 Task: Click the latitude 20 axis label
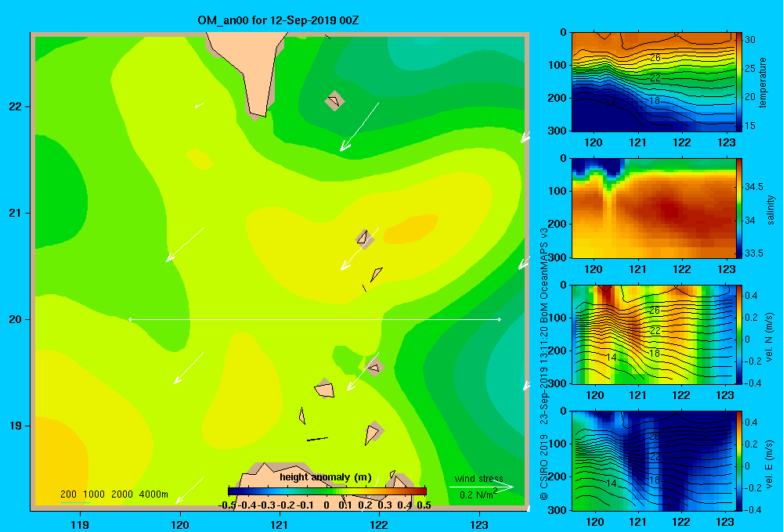16,319
